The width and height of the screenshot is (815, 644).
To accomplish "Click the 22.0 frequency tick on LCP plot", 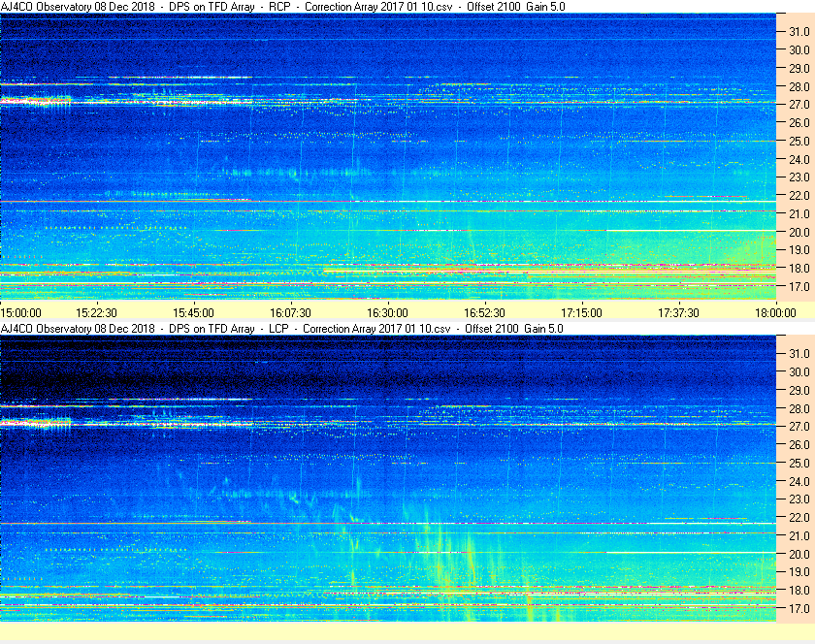I will tap(799, 518).
